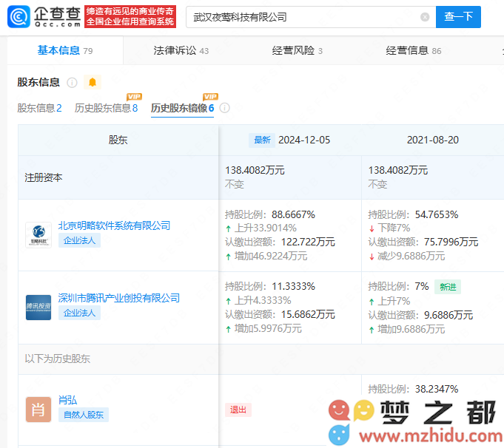Open shareholder 肖弘 profile link
The image size is (504, 448).
67,400
